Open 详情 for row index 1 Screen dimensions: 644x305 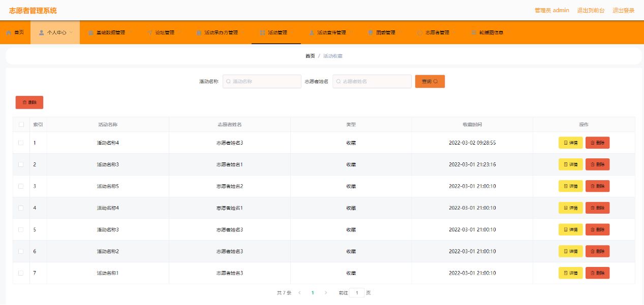571,143
